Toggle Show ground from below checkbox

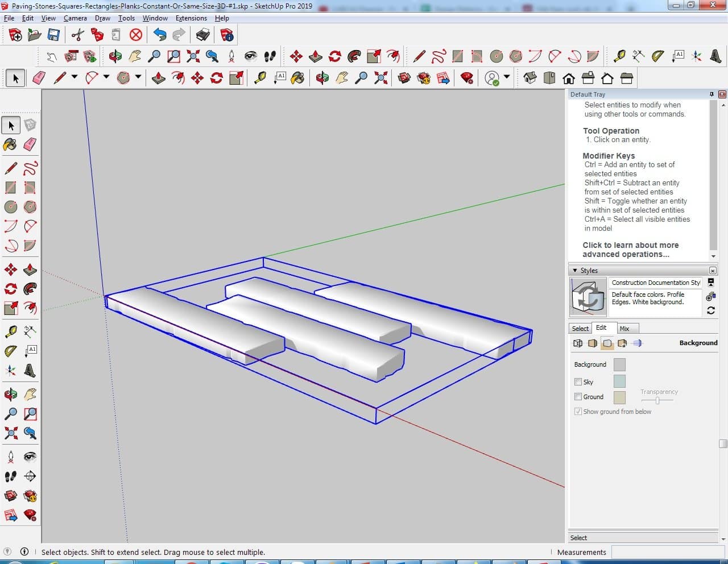[x=578, y=412]
